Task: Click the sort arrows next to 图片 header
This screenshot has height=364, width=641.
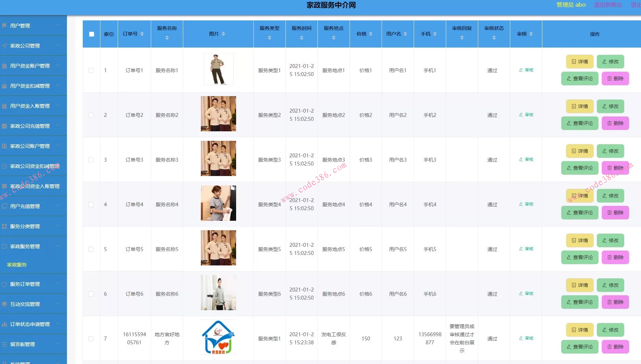Action: (x=223, y=34)
